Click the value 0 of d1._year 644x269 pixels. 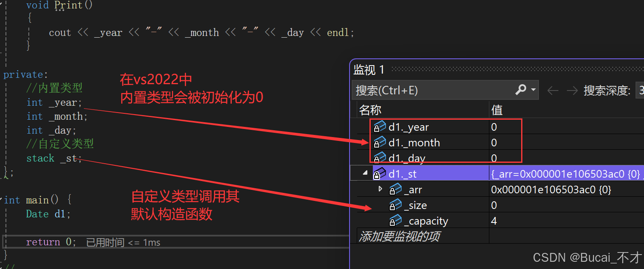pos(494,127)
